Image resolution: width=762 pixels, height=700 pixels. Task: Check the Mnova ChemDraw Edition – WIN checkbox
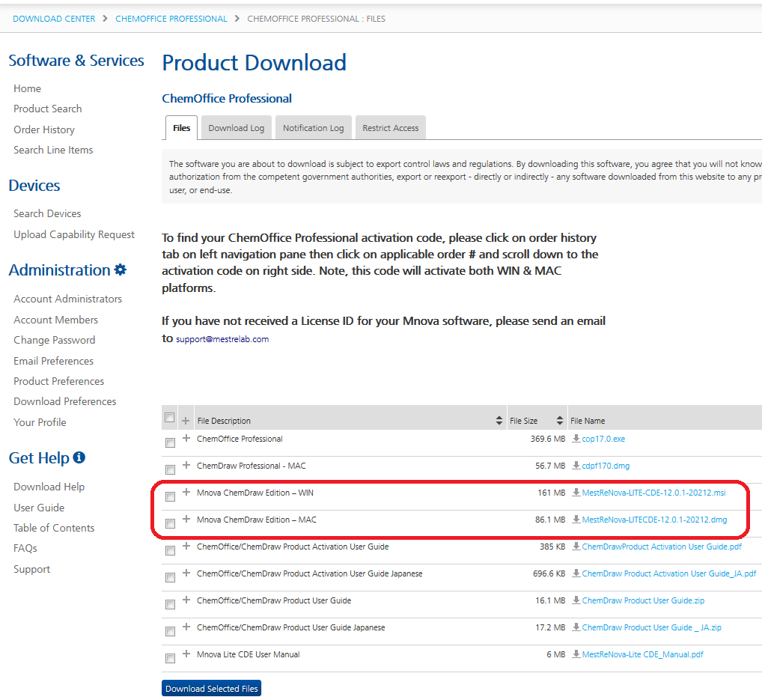[x=170, y=497]
